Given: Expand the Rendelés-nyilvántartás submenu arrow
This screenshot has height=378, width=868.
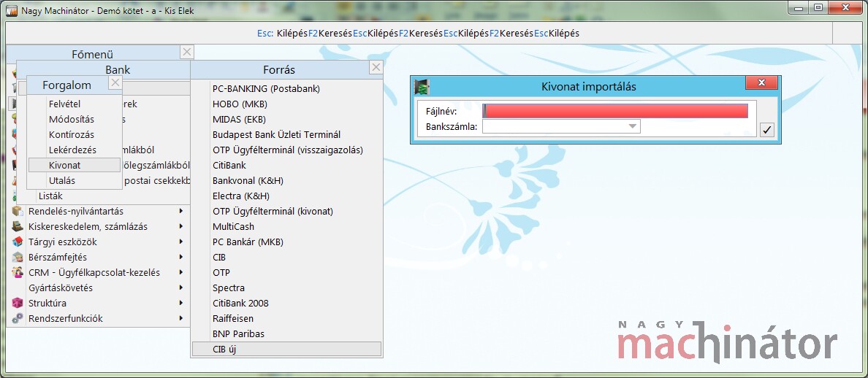Looking at the screenshot, I should 181,211.
